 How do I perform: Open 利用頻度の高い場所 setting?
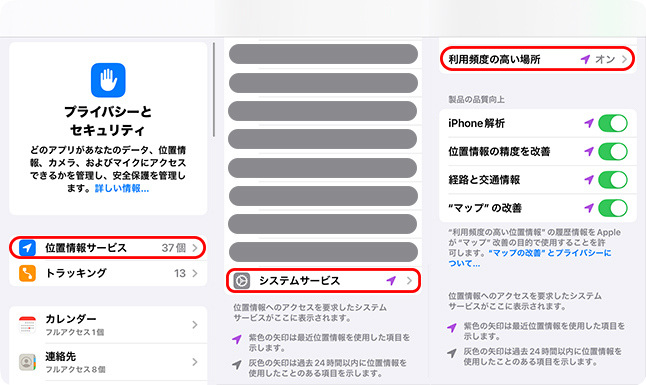[x=537, y=59]
